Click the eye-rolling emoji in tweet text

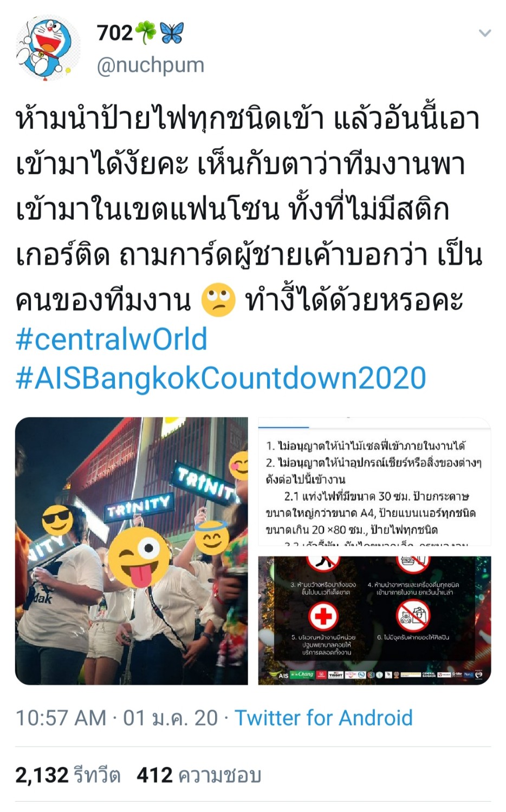(x=218, y=300)
